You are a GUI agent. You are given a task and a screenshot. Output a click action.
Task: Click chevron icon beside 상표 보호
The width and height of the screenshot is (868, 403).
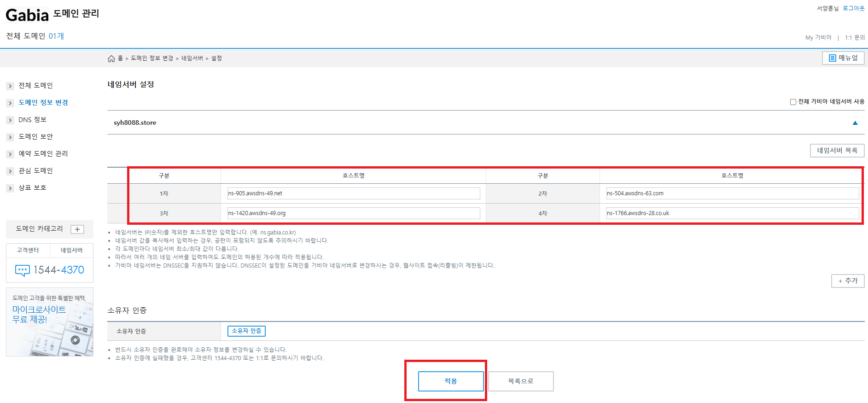(x=10, y=188)
